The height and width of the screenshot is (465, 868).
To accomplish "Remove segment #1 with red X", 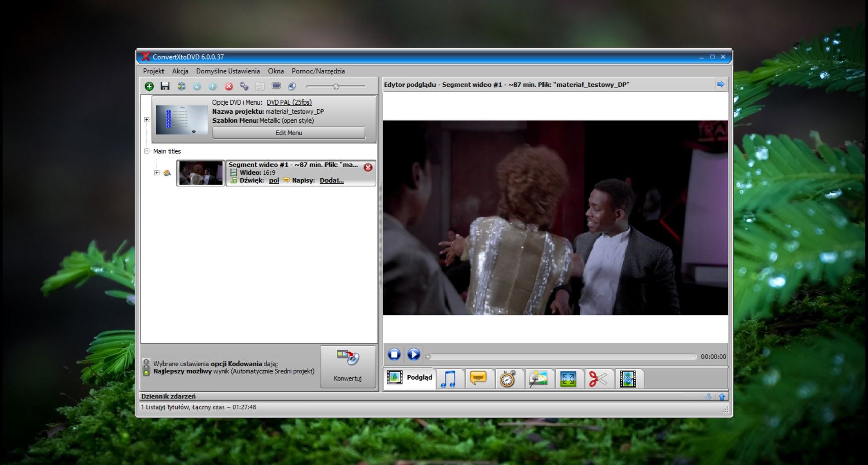I will point(368,168).
